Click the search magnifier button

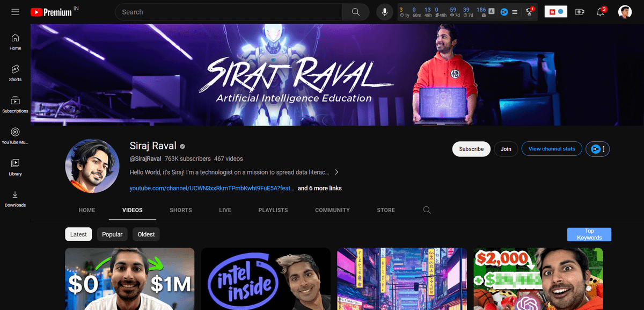pyautogui.click(x=356, y=12)
